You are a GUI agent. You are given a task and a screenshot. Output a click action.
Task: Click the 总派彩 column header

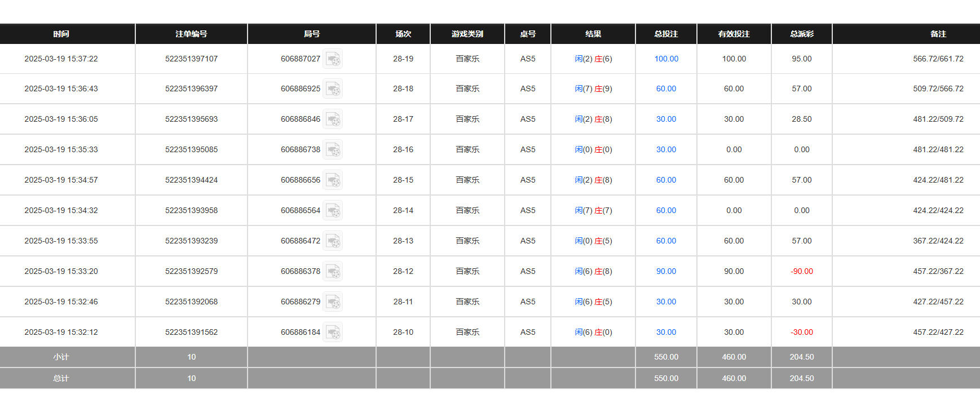click(x=801, y=34)
